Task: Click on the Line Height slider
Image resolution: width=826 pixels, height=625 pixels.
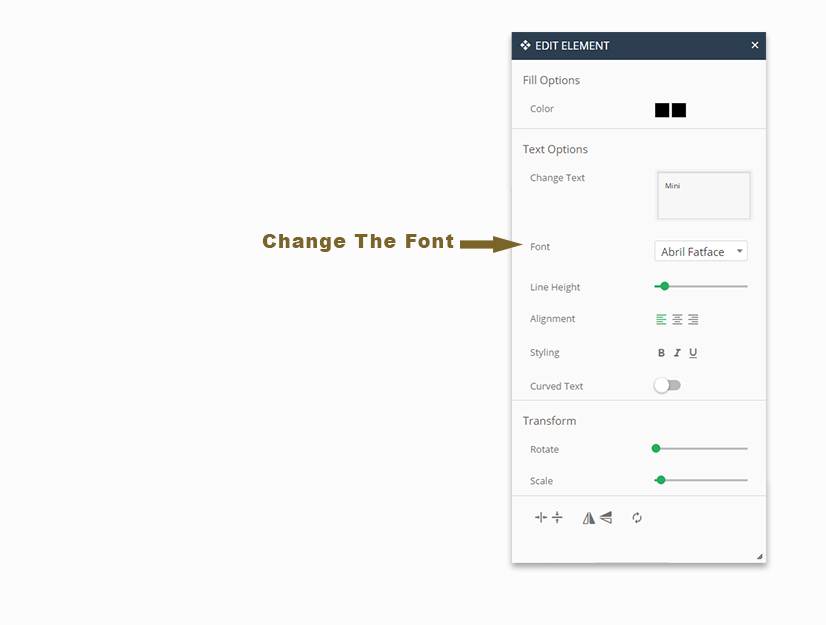Action: 701,287
